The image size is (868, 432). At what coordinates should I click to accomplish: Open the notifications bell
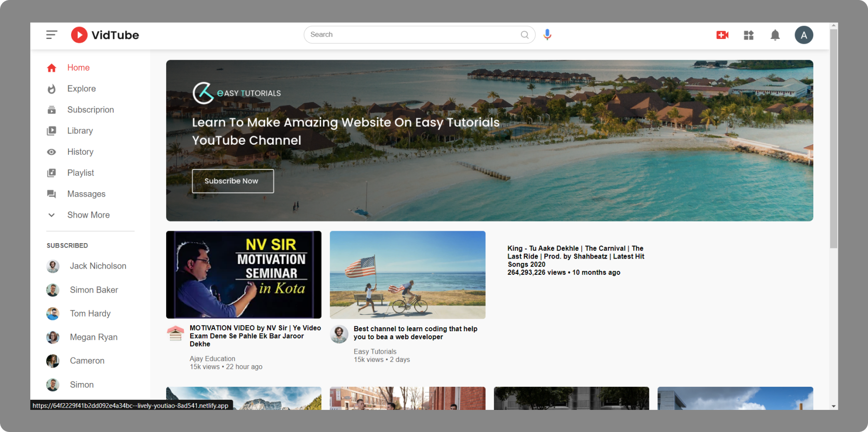pyautogui.click(x=775, y=35)
